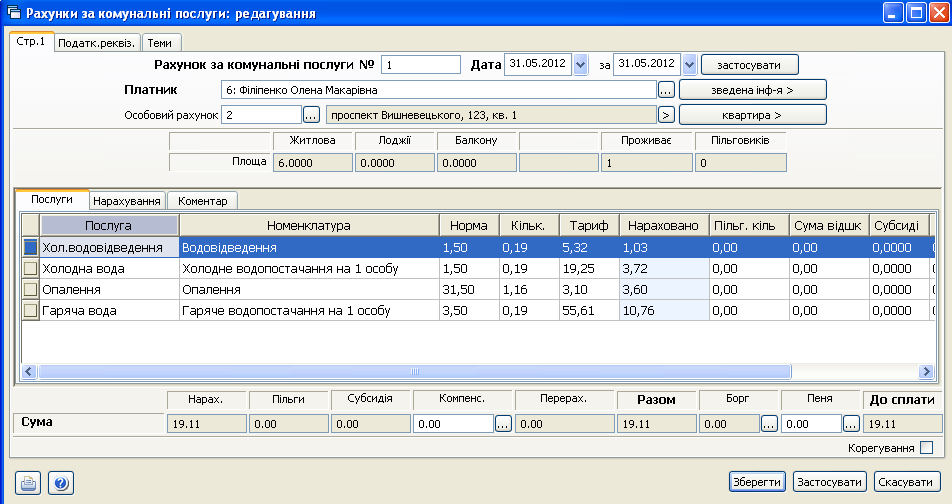Click the Пеня sum input field
The height and width of the screenshot is (504, 952).
coord(812,424)
